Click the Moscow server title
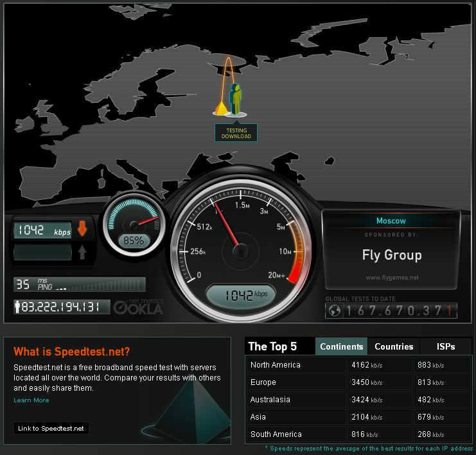The width and height of the screenshot is (476, 455). [x=391, y=221]
